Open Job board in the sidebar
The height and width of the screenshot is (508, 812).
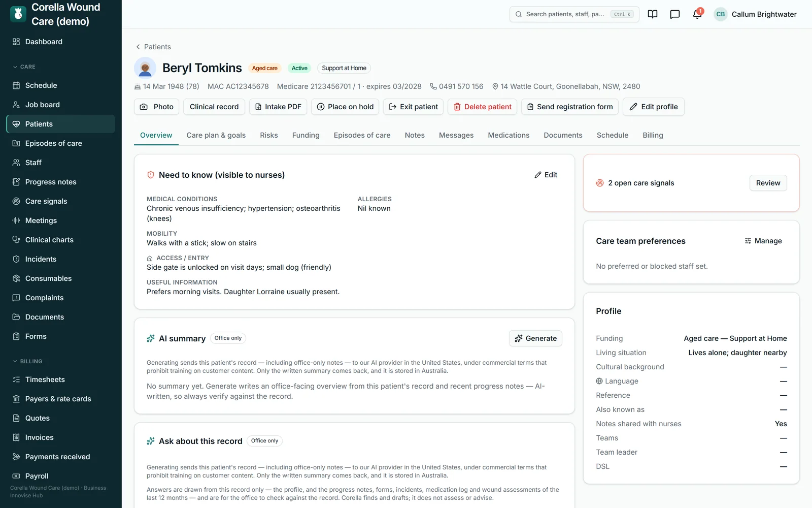click(x=60, y=105)
